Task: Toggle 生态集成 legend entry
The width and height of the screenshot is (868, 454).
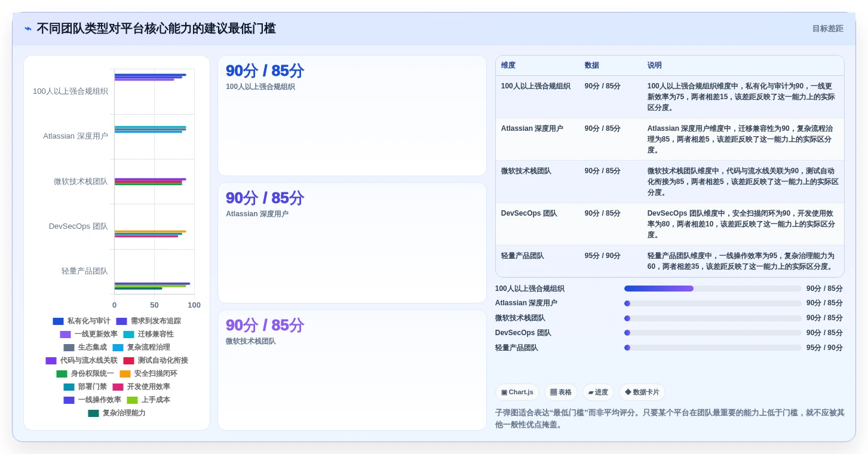Action: 85,348
